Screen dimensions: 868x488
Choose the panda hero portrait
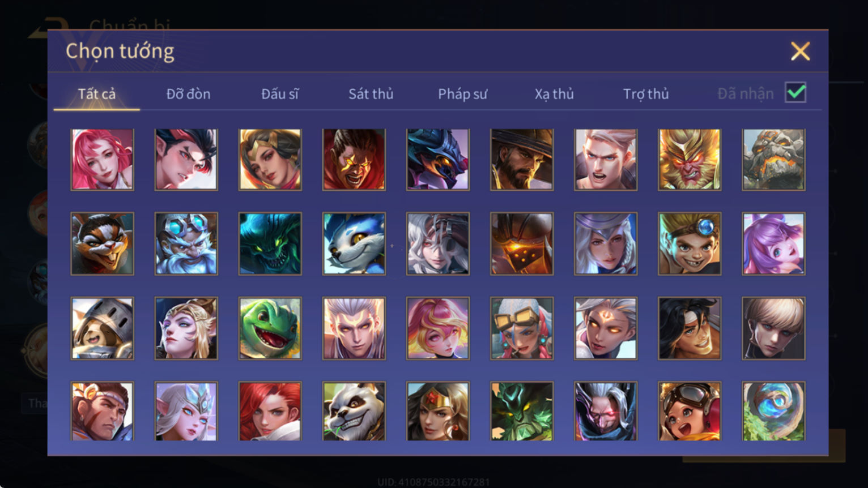coord(354,412)
